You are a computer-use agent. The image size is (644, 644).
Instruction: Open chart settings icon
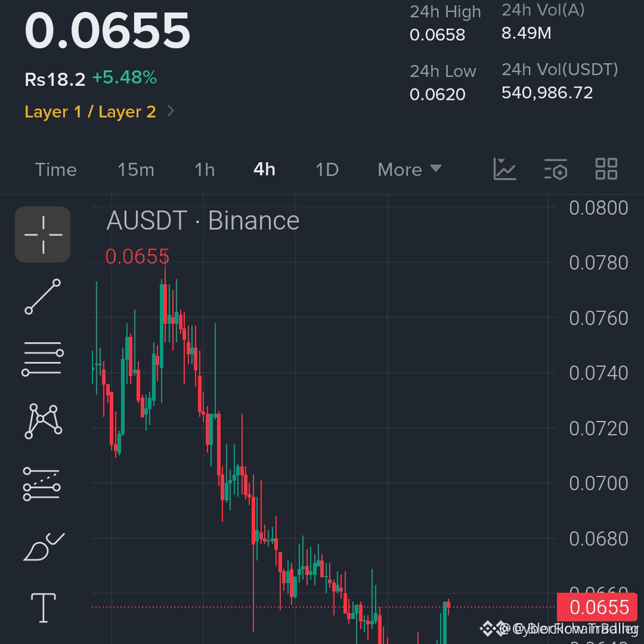pos(556,169)
